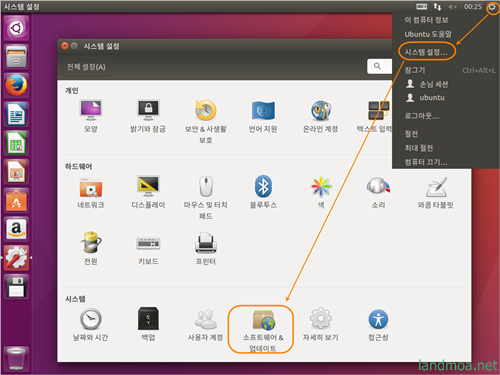
Task: Open 밝기와 잠금 settings
Action: click(148, 116)
